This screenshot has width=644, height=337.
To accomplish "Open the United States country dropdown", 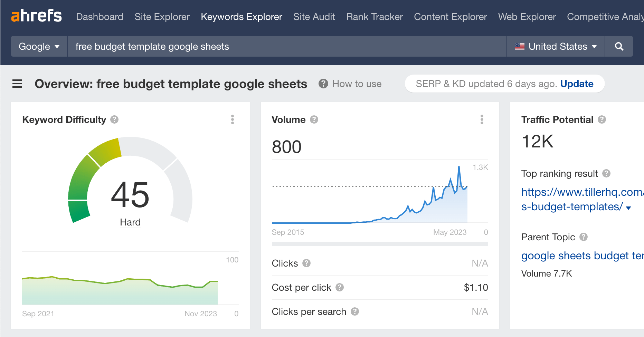I will coord(556,47).
